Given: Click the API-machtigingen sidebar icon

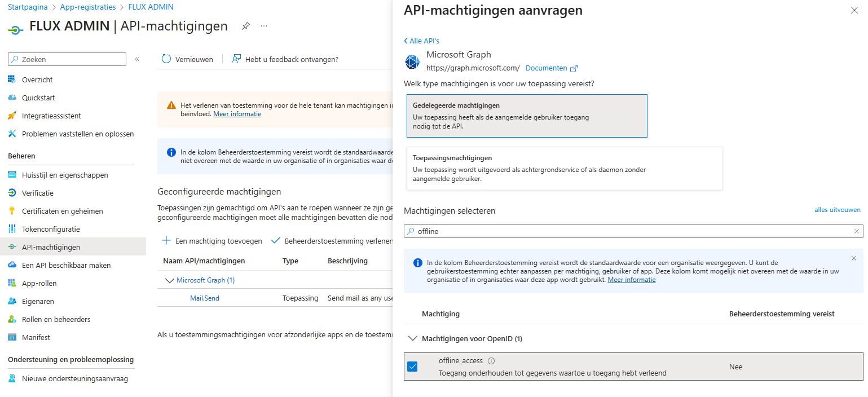Looking at the screenshot, I should [12, 247].
